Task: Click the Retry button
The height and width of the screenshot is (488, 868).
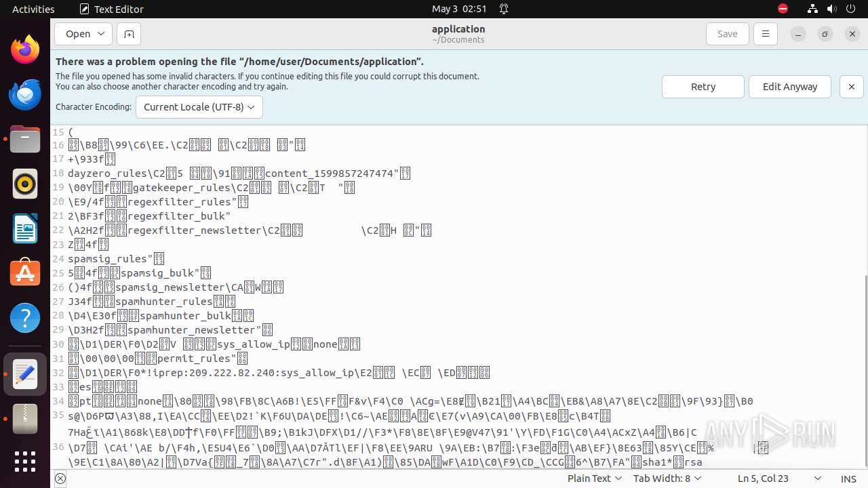Action: point(703,87)
